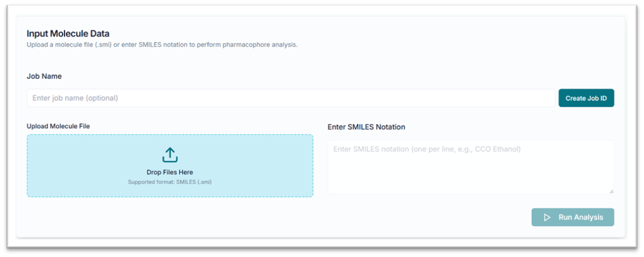Image resolution: width=644 pixels, height=257 pixels.
Task: Click inside the SMILES notation text area
Action: point(470,171)
